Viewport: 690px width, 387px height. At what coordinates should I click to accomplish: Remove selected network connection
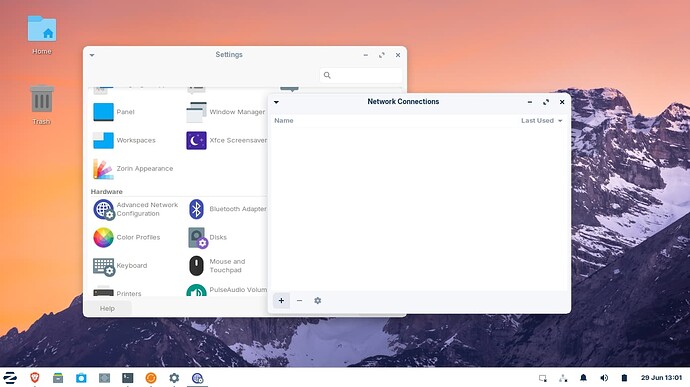299,301
